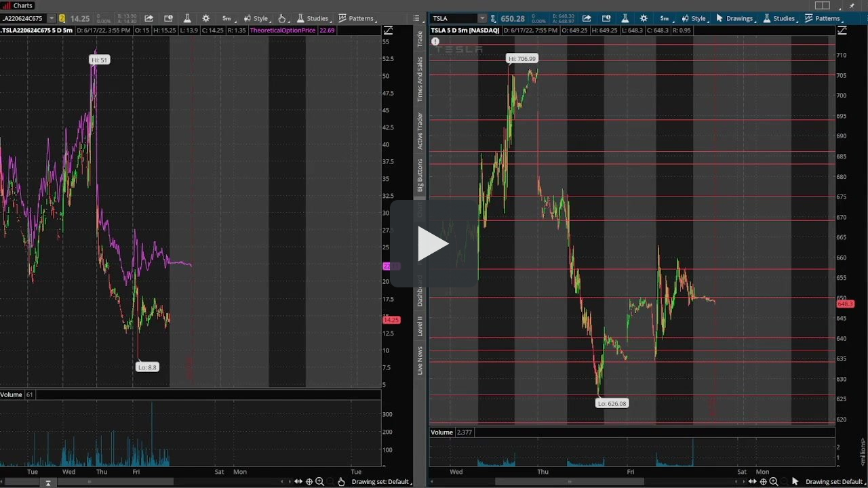Select the crosshair/pan icon in the bottom toolbar
Viewport: 868px width, 488px height.
[309, 481]
